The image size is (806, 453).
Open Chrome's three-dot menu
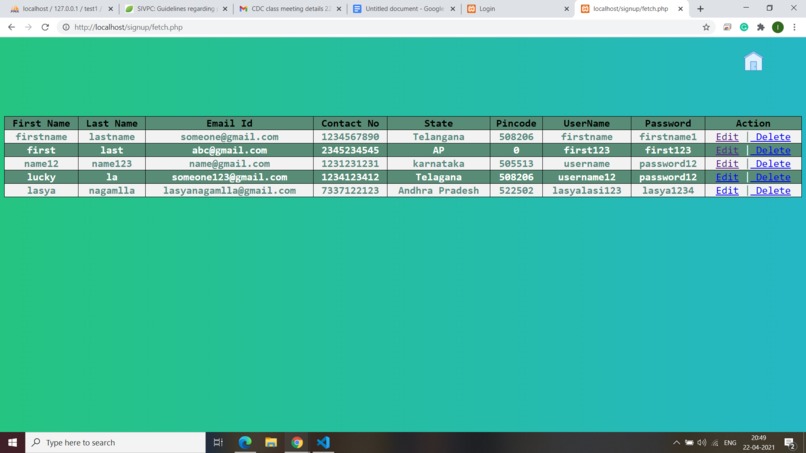794,27
